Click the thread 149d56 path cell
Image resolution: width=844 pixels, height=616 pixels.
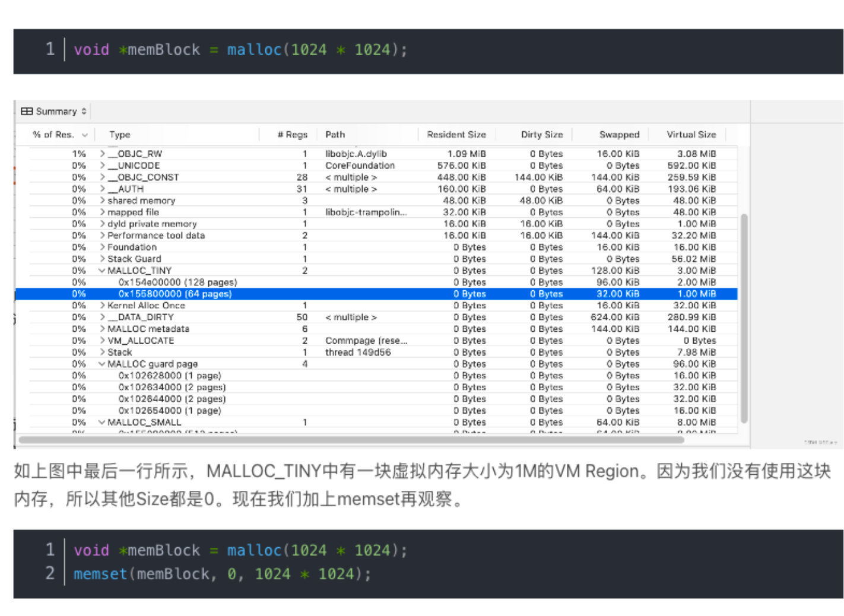pyautogui.click(x=358, y=353)
